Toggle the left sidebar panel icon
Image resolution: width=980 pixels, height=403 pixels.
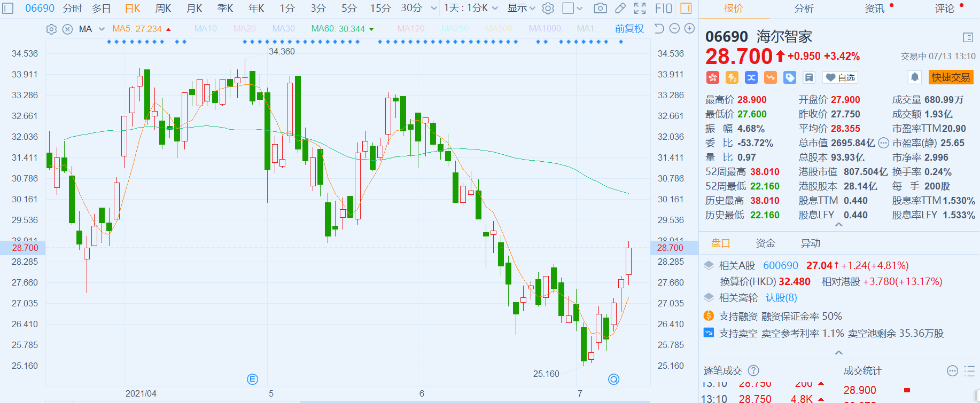coord(7,8)
